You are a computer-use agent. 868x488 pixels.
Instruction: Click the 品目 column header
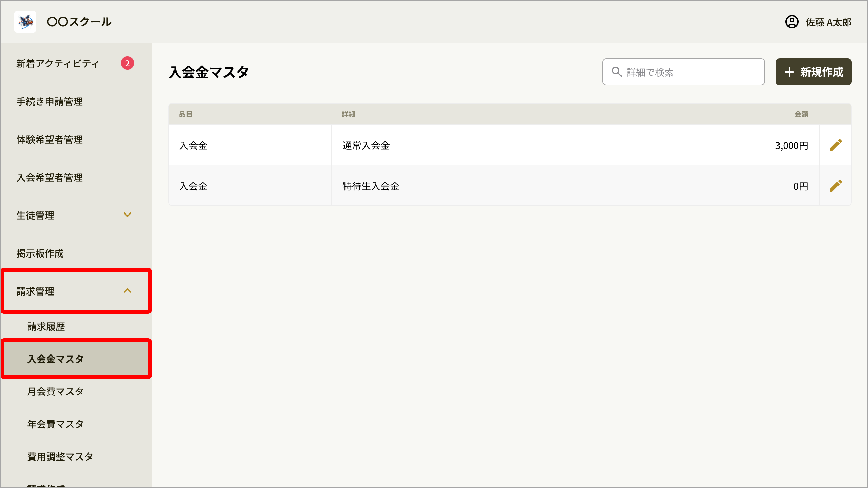coord(186,114)
